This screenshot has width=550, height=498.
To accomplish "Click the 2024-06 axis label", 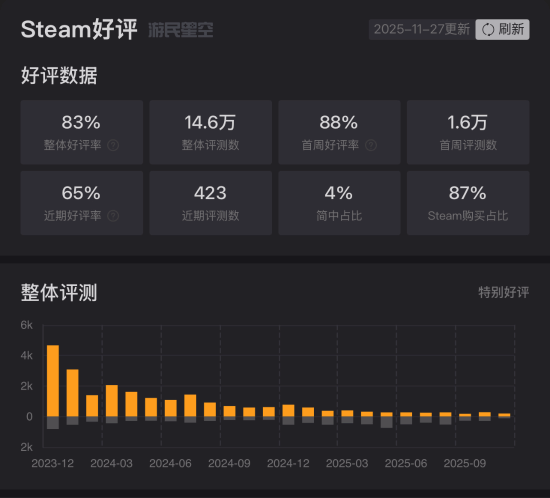I will [170, 463].
